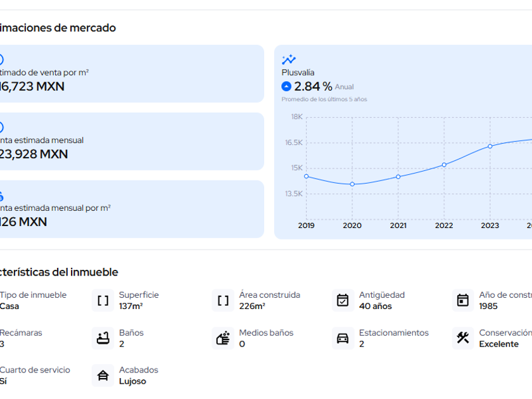Click the Superficie brackets icon
The image size is (532, 399).
point(103,301)
